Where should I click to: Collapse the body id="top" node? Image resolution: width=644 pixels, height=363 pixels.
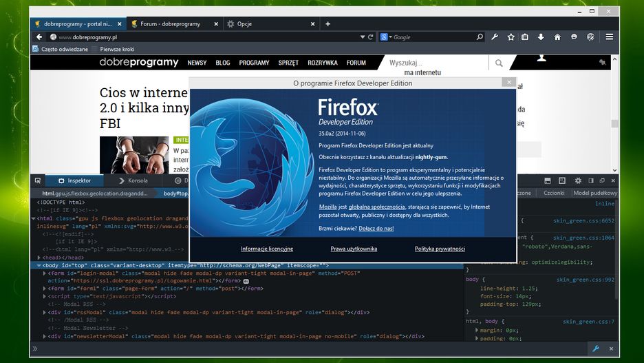(39, 266)
